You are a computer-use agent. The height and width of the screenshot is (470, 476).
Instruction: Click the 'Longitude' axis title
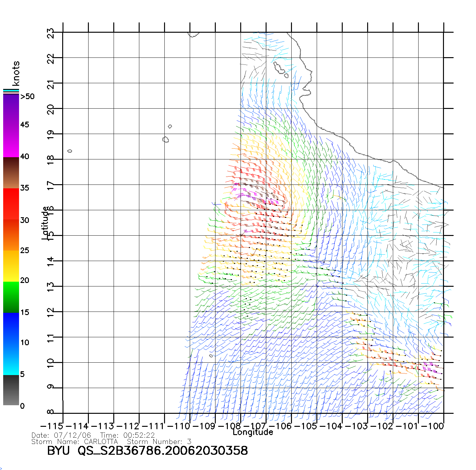(x=253, y=432)
